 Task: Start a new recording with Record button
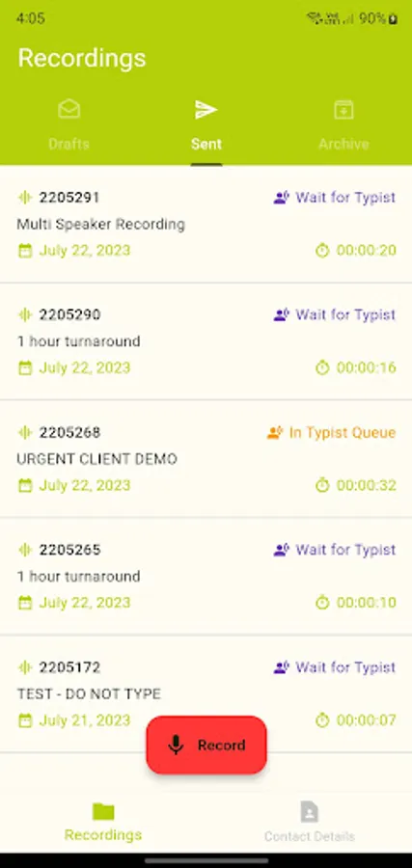[x=206, y=746]
